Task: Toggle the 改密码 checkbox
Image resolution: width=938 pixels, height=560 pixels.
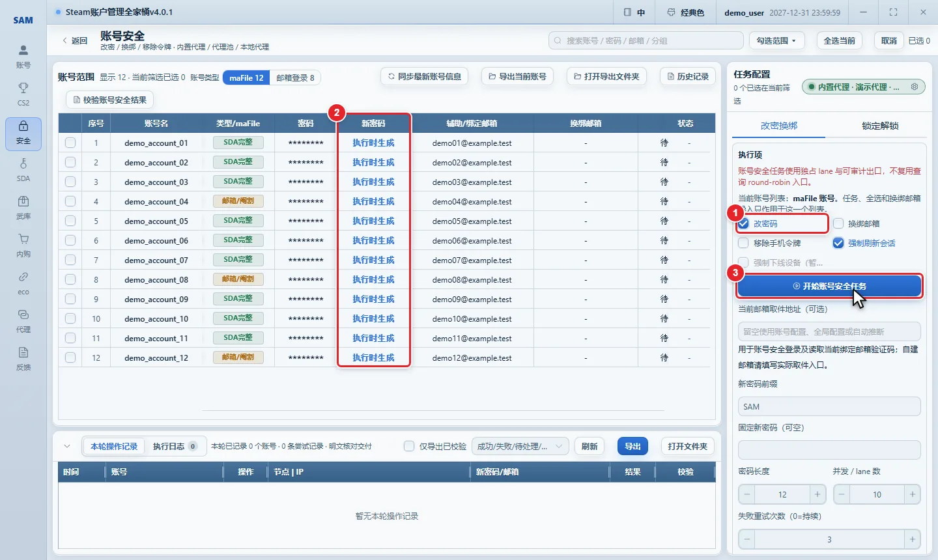Action: [743, 223]
